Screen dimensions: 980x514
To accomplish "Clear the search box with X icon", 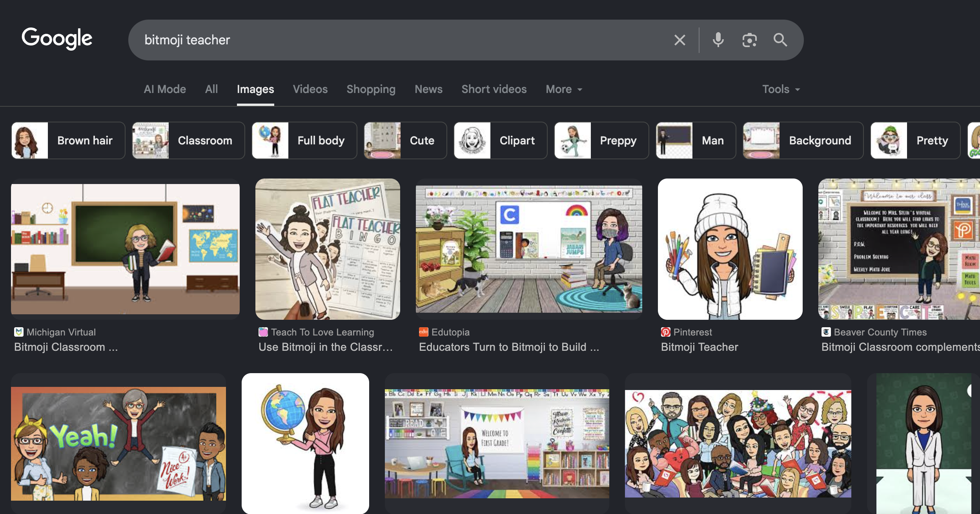I will coord(679,40).
